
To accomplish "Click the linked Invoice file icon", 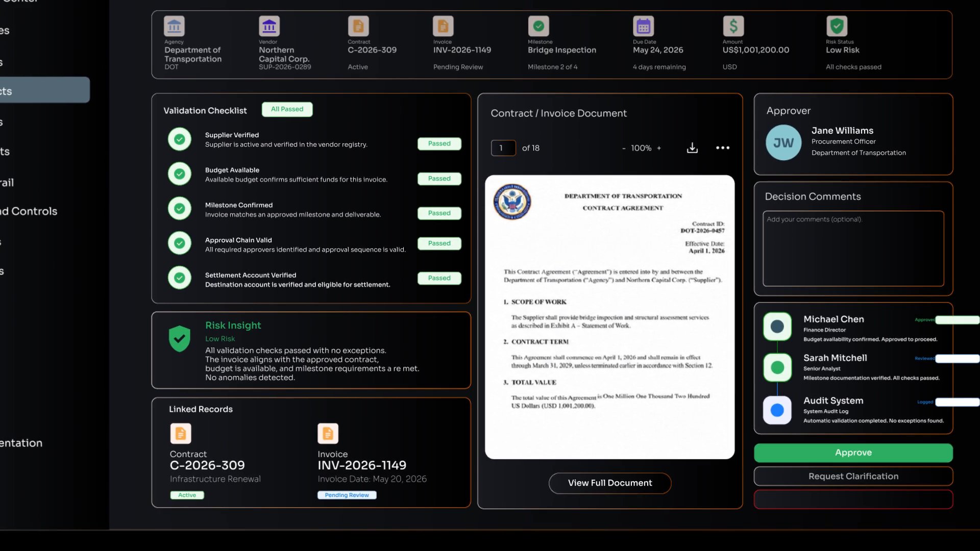I will 328,434.
